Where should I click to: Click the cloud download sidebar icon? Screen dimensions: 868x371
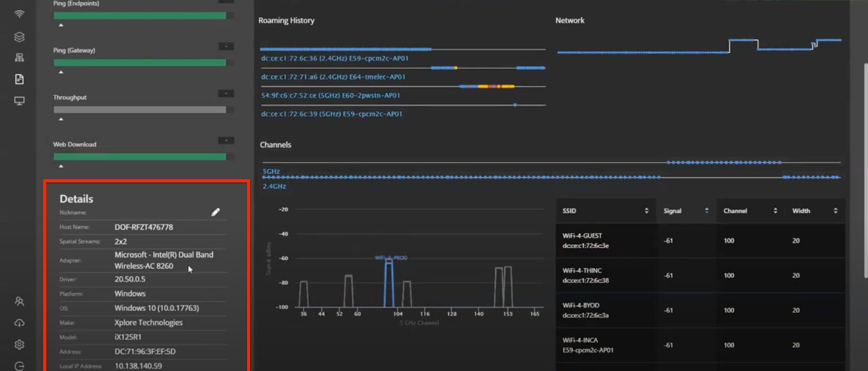tap(20, 323)
